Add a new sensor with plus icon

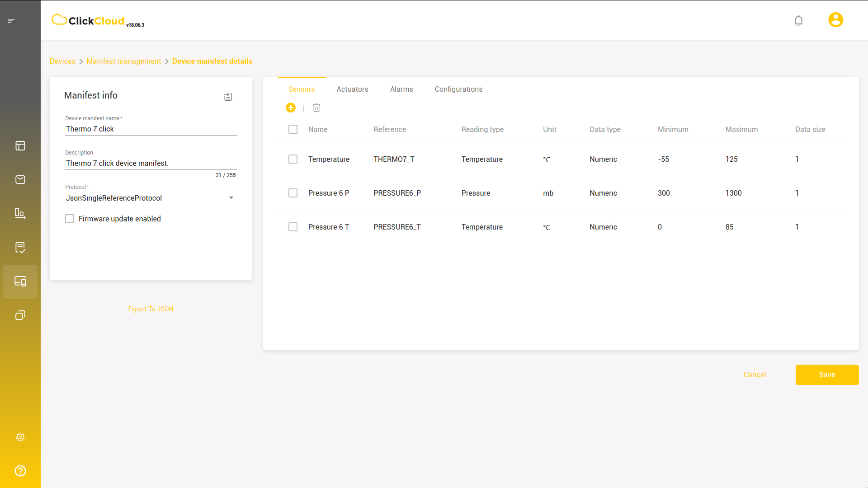[291, 108]
